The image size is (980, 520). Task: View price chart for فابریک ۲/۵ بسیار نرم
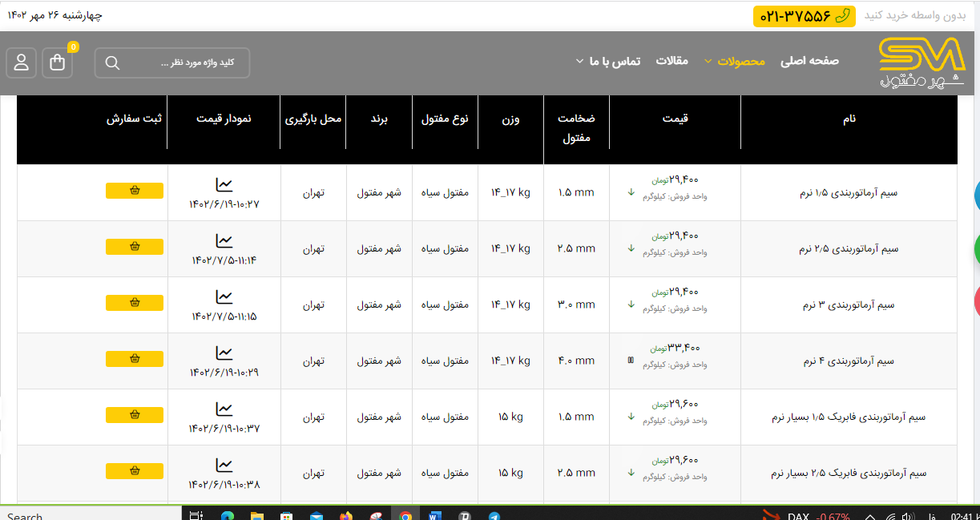(224, 466)
